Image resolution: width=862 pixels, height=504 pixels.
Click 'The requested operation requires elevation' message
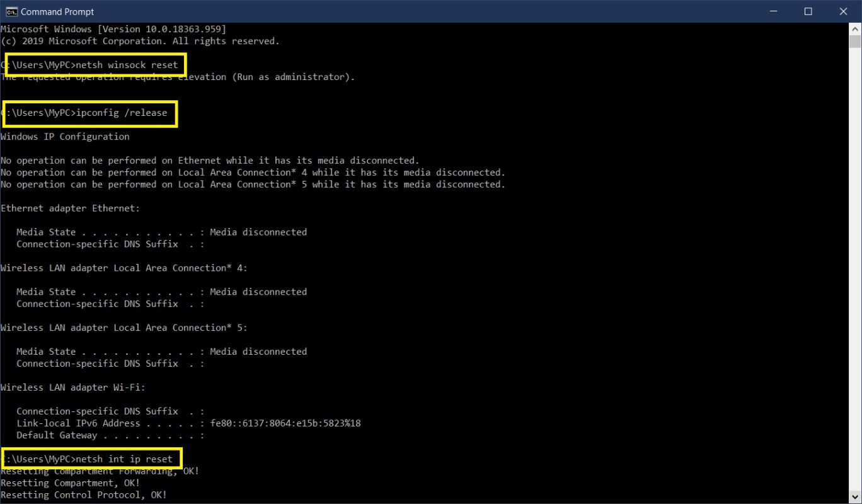(178, 77)
